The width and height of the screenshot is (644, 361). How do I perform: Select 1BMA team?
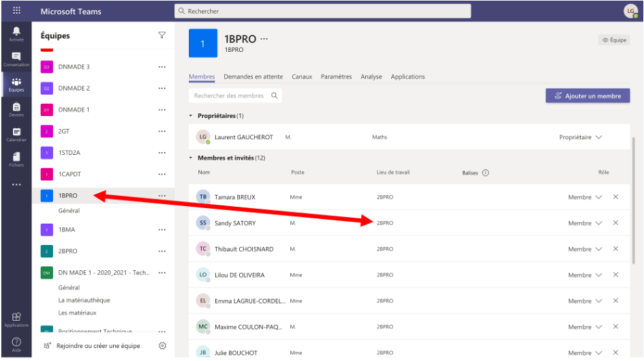click(x=67, y=230)
